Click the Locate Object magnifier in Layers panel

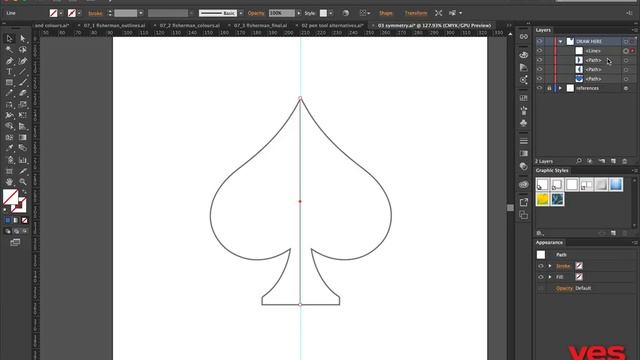(x=579, y=161)
